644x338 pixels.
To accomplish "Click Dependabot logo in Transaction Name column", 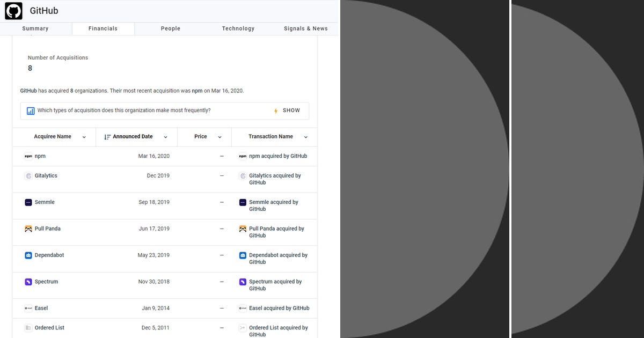I will pos(243,255).
